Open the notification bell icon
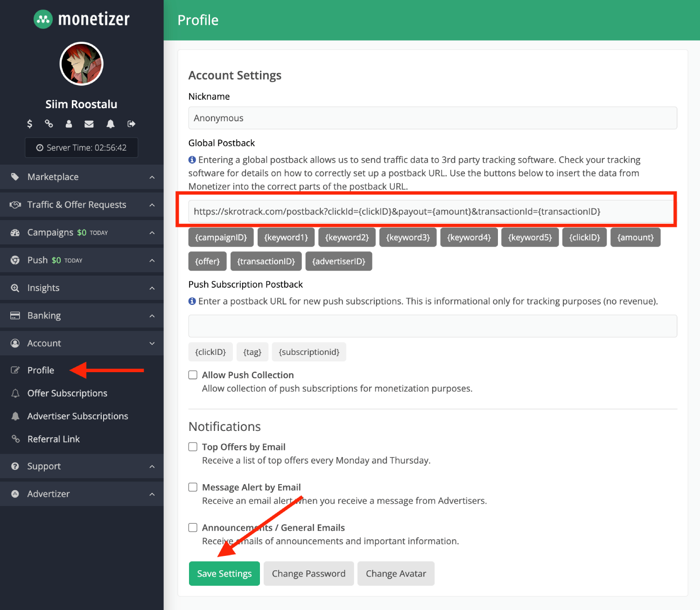The width and height of the screenshot is (700, 610). [x=111, y=124]
